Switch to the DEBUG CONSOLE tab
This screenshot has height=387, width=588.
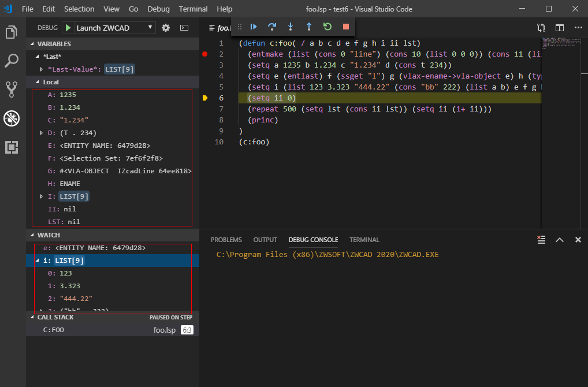point(313,240)
